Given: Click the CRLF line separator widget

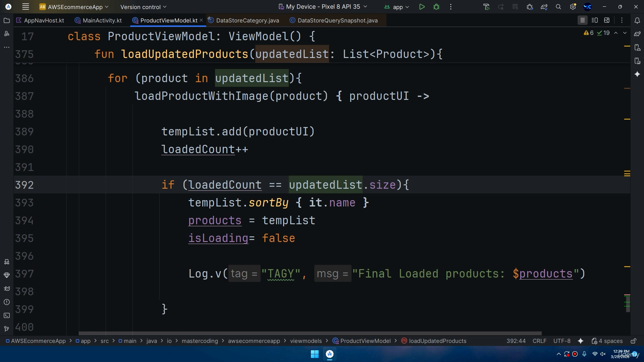Looking at the screenshot, I should [x=539, y=341].
